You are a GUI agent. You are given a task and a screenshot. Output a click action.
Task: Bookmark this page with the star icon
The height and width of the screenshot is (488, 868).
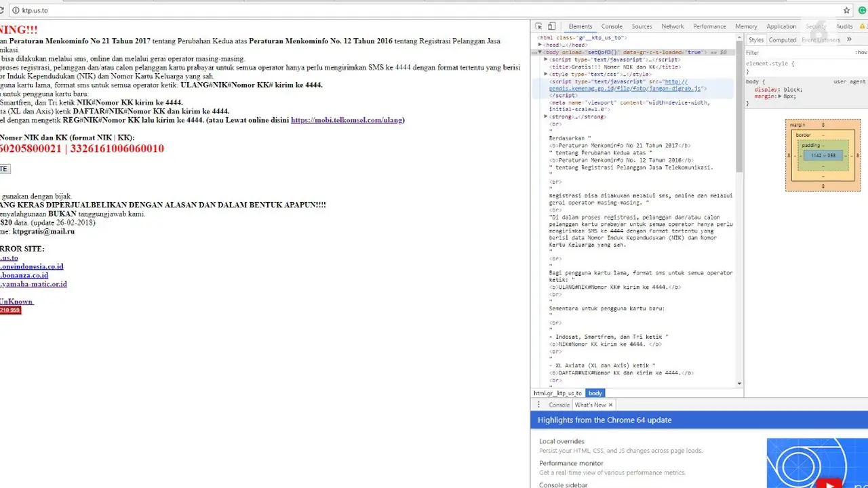tap(846, 10)
